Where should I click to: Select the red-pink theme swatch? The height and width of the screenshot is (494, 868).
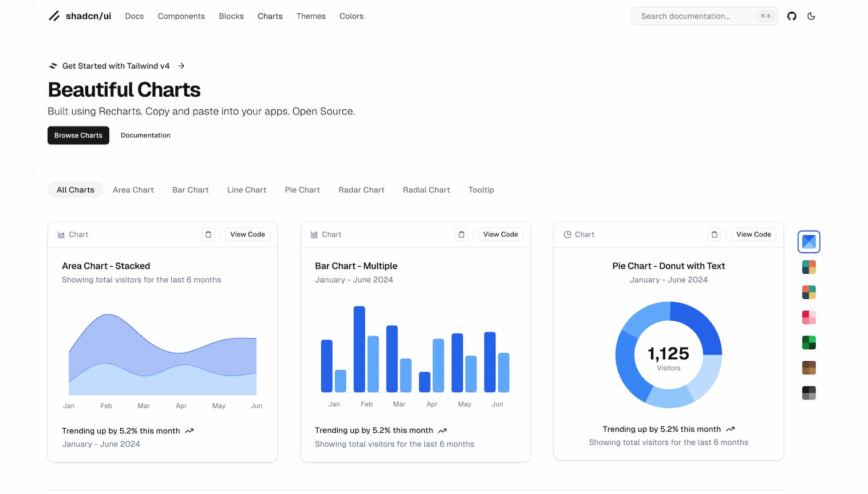(x=808, y=317)
